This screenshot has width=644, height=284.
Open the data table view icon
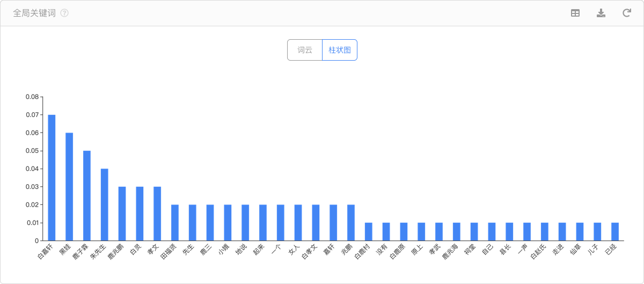575,13
